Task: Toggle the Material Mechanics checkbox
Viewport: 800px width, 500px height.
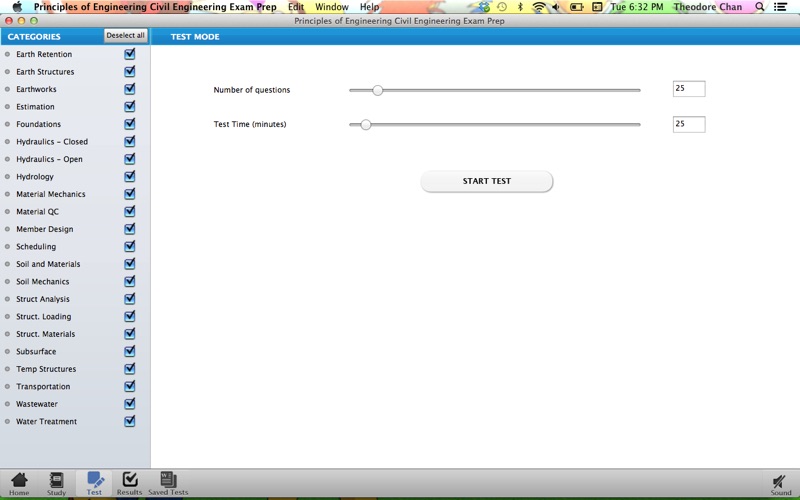Action: tap(130, 194)
